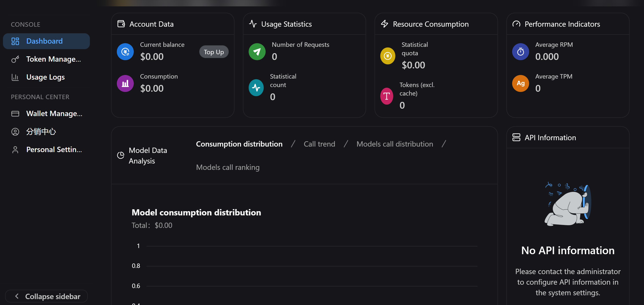Click the Performance Indicators gauge icon
The width and height of the screenshot is (644, 305).
pyautogui.click(x=517, y=24)
